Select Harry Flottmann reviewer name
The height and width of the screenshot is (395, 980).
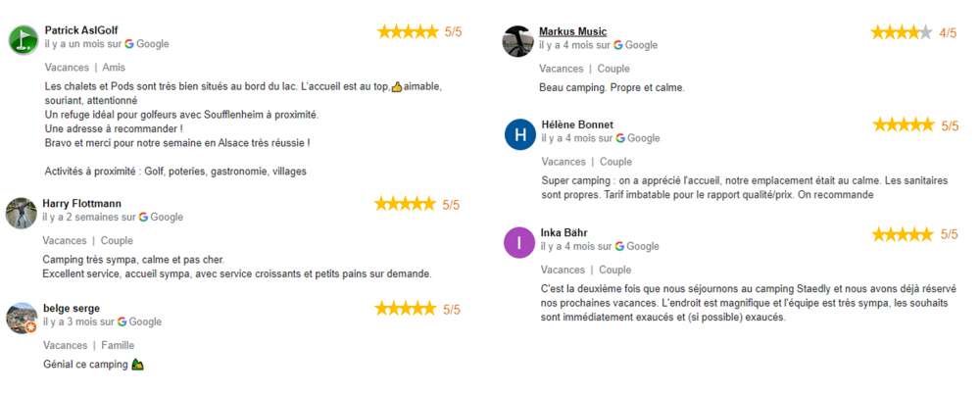(81, 204)
